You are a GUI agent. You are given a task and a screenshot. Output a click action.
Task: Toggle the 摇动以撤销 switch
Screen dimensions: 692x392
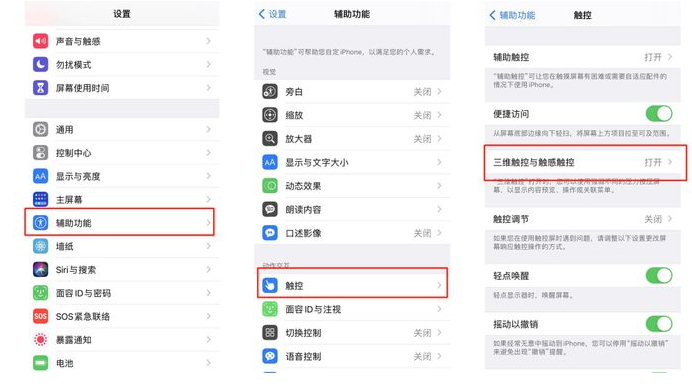[659, 324]
